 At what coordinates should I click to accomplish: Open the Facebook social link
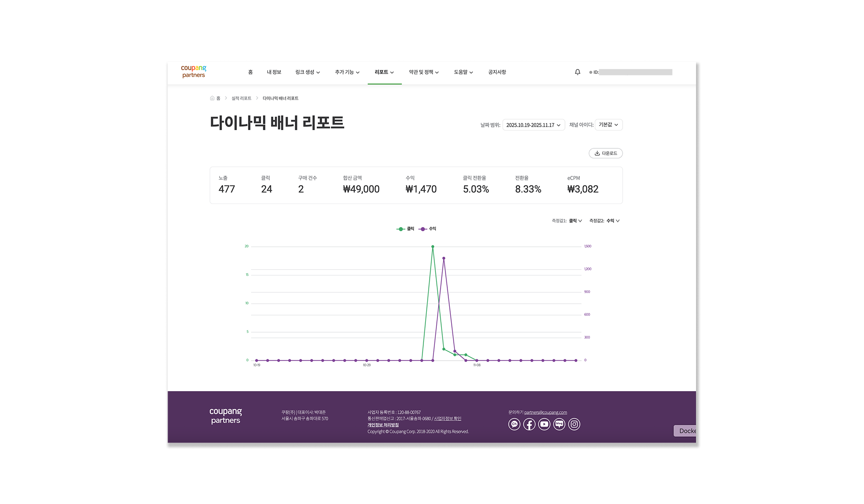click(x=529, y=424)
